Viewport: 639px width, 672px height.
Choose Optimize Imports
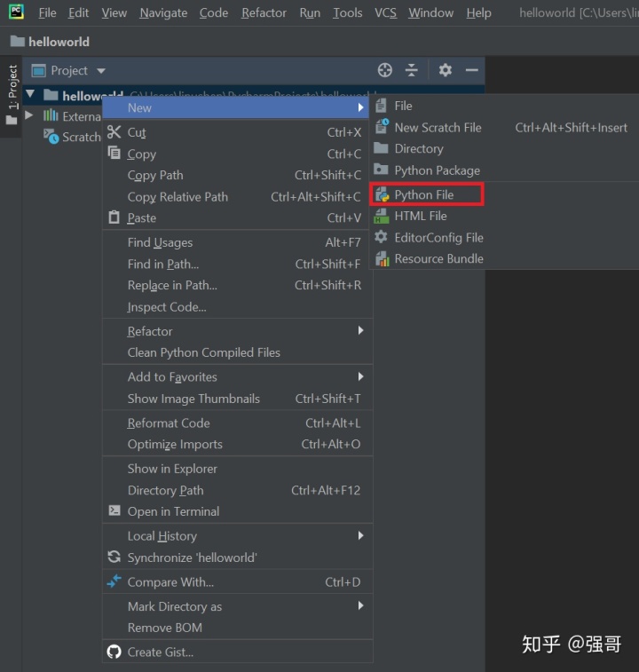pyautogui.click(x=238, y=445)
